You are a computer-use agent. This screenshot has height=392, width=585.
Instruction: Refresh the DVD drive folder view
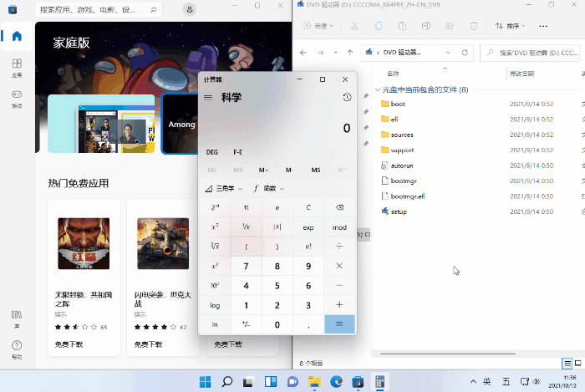pos(465,53)
